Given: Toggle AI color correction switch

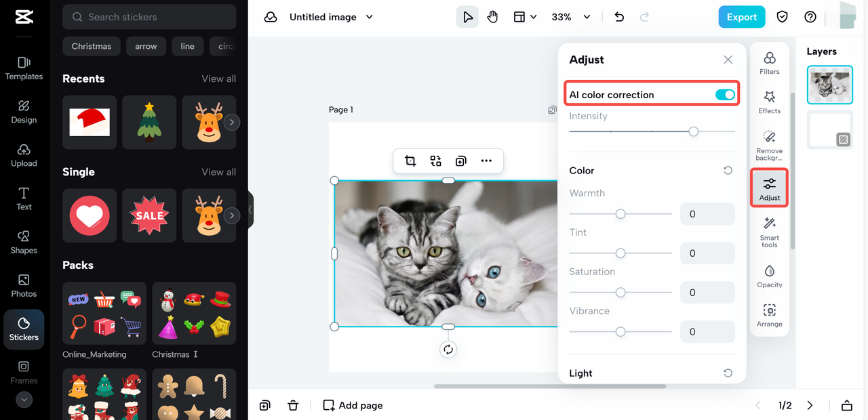Looking at the screenshot, I should tap(725, 95).
